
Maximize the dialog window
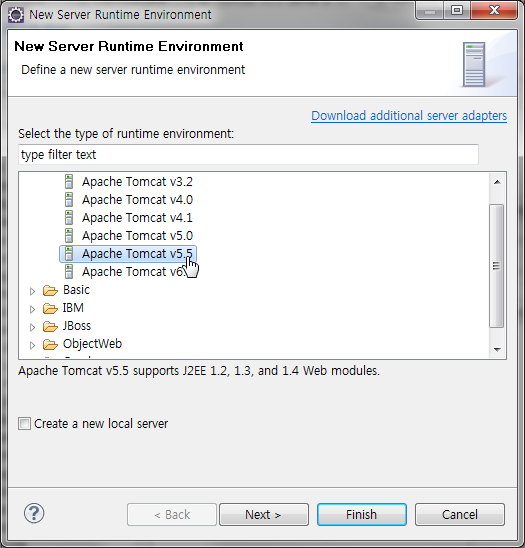tap(457, 10)
